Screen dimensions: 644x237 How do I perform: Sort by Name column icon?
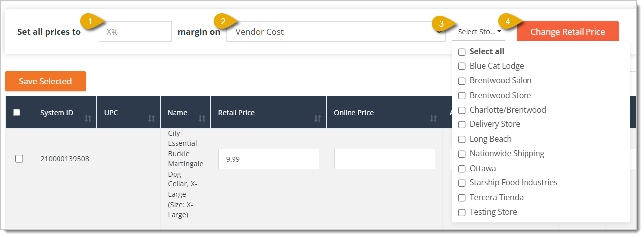[x=202, y=118]
